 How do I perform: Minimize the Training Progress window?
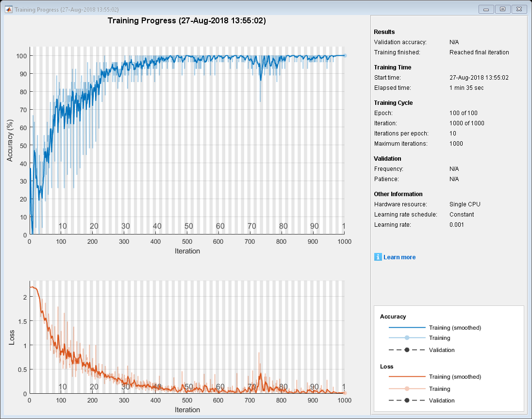click(x=486, y=9)
